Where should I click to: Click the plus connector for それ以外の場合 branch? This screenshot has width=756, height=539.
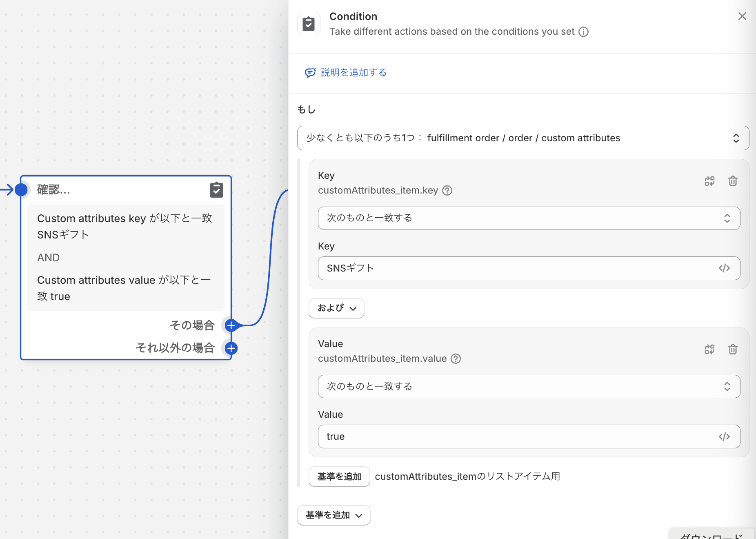click(231, 348)
